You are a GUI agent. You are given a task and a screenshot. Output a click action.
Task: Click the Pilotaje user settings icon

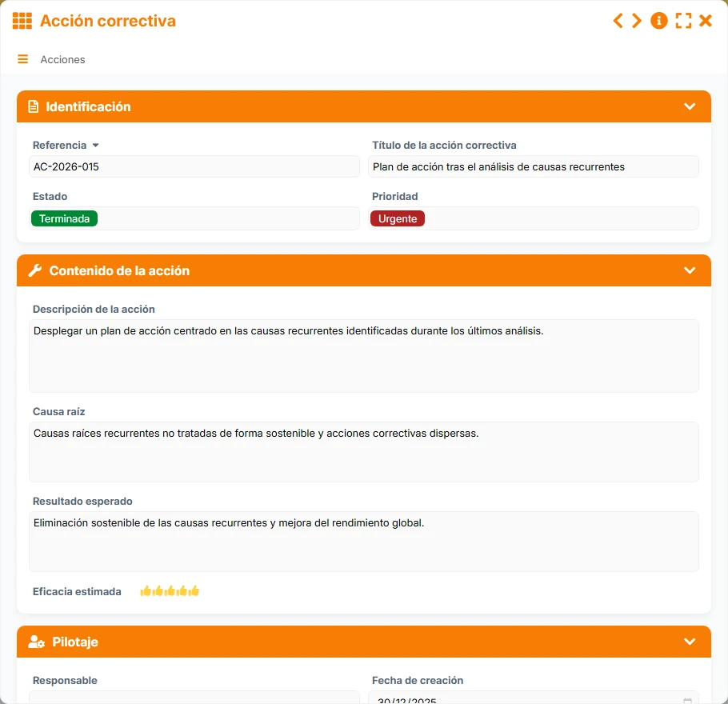(x=36, y=642)
